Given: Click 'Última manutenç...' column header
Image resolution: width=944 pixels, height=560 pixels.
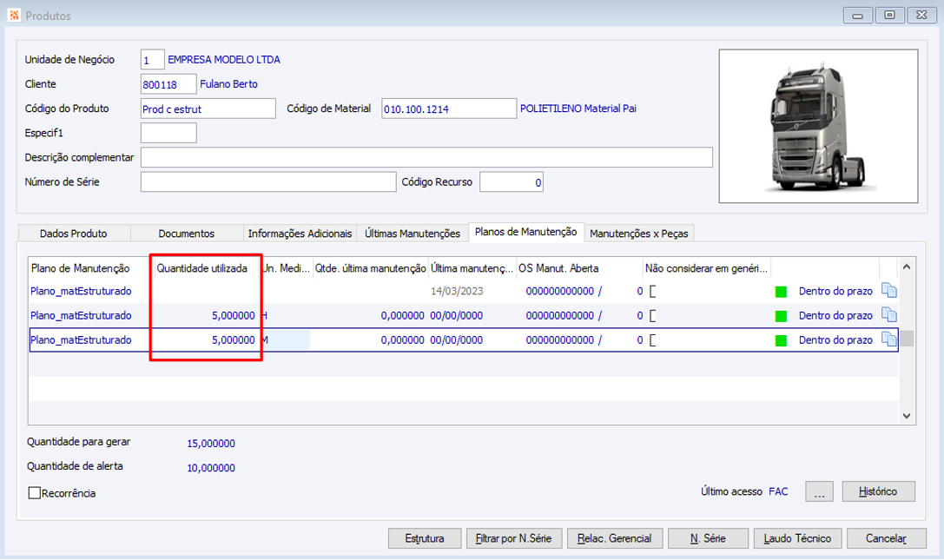Looking at the screenshot, I should point(472,268).
